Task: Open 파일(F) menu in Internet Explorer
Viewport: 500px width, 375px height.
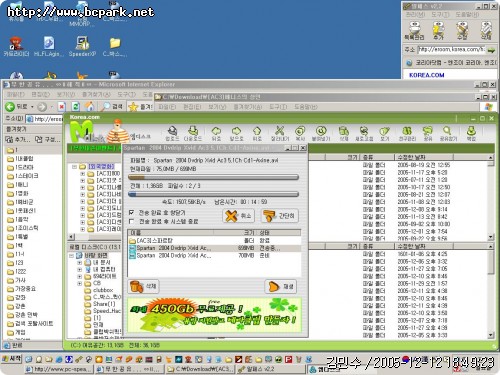Action: coord(16,95)
